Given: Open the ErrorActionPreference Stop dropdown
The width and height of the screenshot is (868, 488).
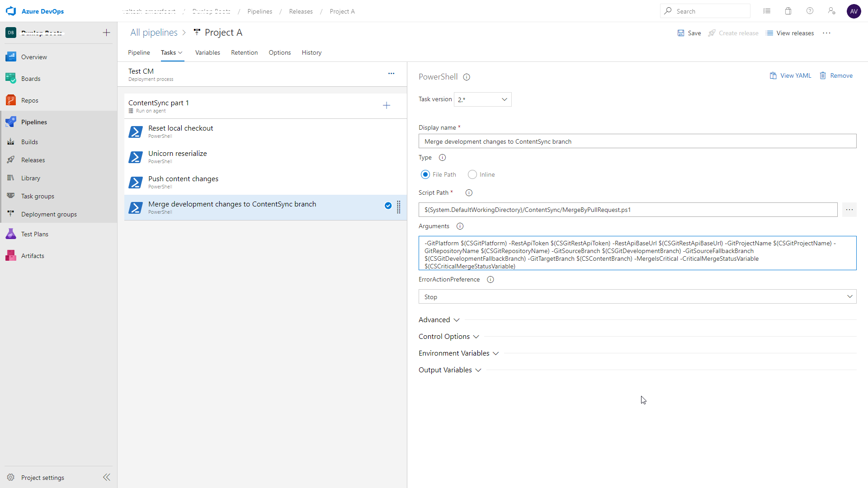Looking at the screenshot, I should (x=637, y=297).
